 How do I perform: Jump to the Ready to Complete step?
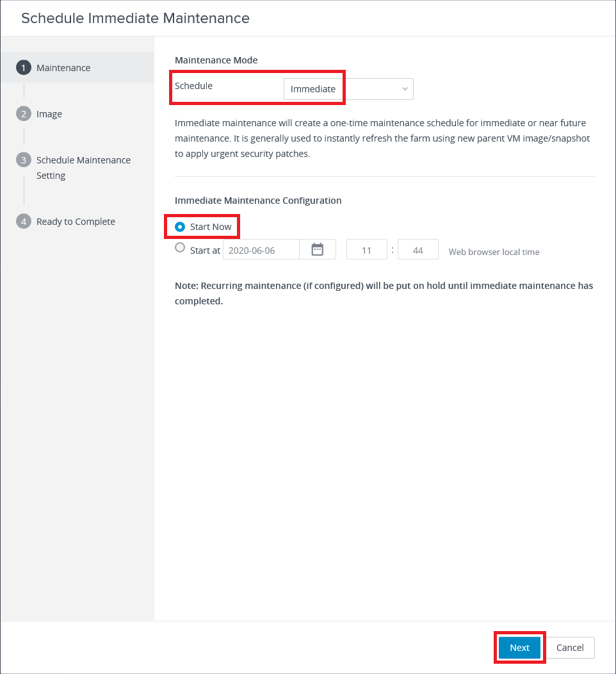(76, 222)
